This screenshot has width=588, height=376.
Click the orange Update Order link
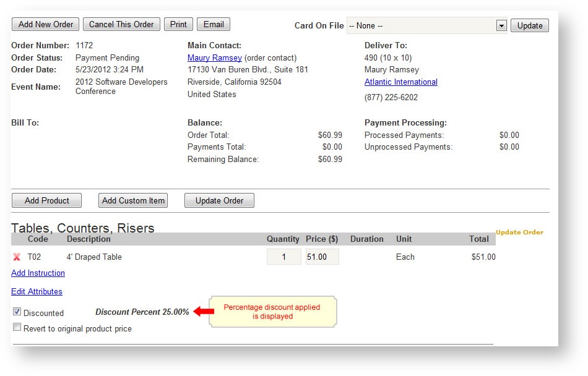519,233
